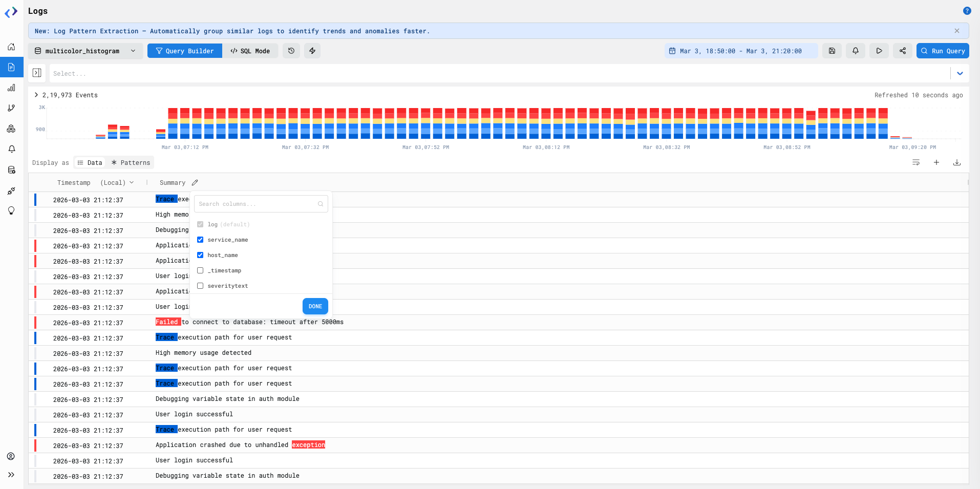Open the Timestamp Local column dropdown
The height and width of the screenshot is (489, 980).
pos(133,182)
